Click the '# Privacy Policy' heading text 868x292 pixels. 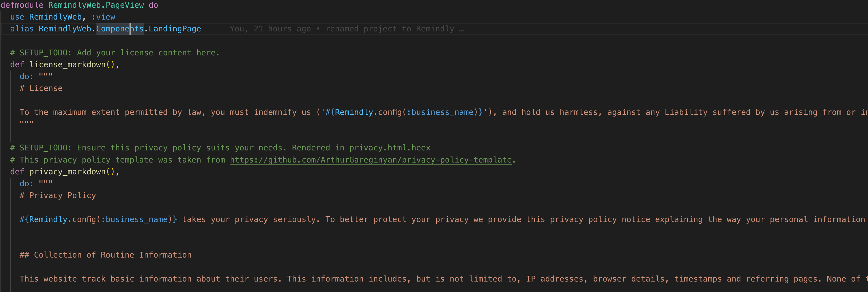(x=58, y=195)
